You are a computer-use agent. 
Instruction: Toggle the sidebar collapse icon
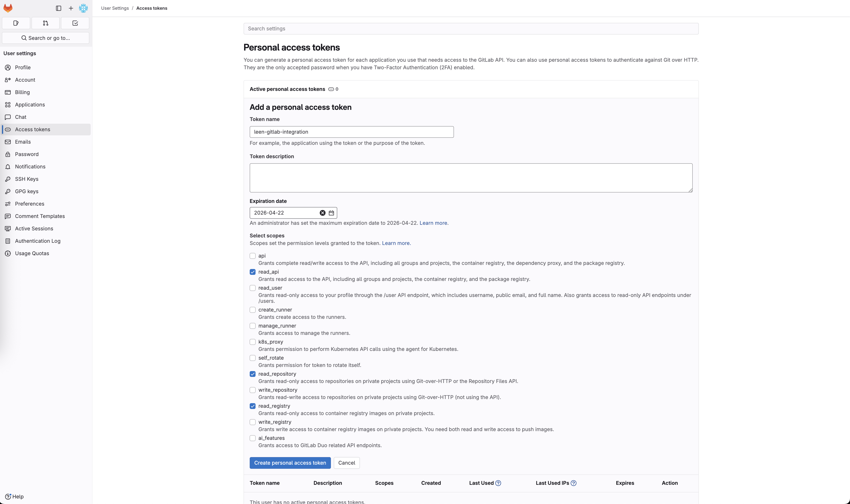coord(58,8)
